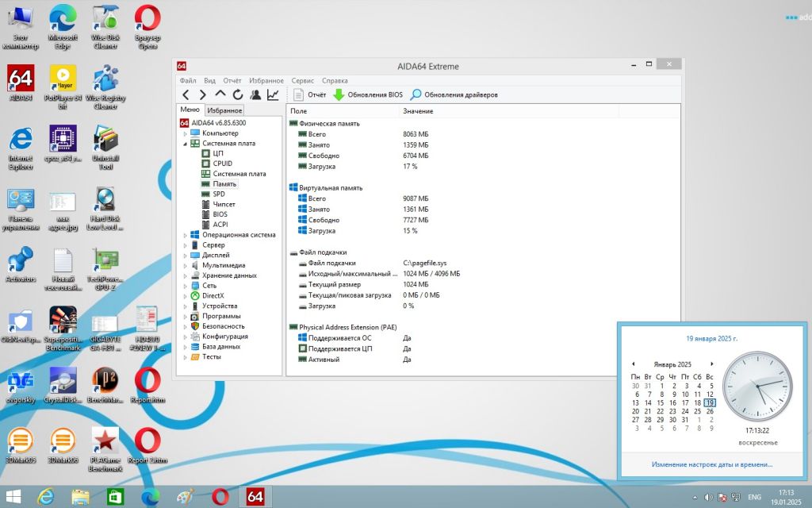Open Отчёт report toolbar button
This screenshot has height=508, width=812.
310,94
